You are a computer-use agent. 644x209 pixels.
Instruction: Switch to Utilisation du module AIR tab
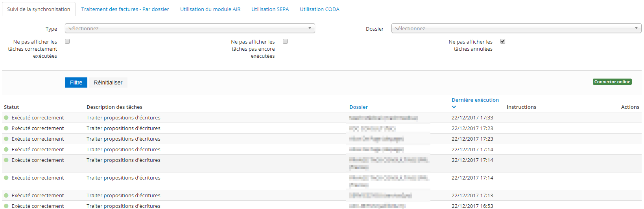(x=210, y=9)
